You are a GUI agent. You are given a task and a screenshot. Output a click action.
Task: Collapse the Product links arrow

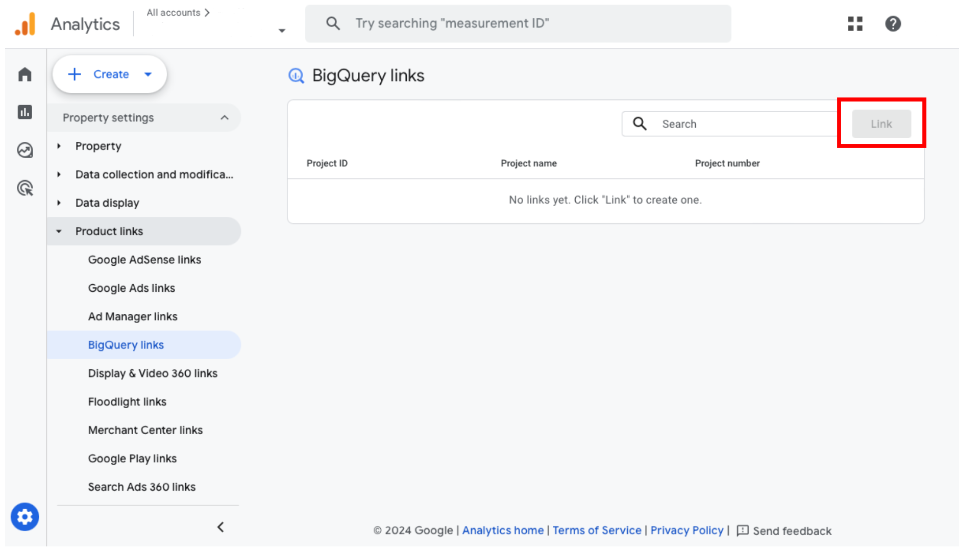(x=59, y=232)
